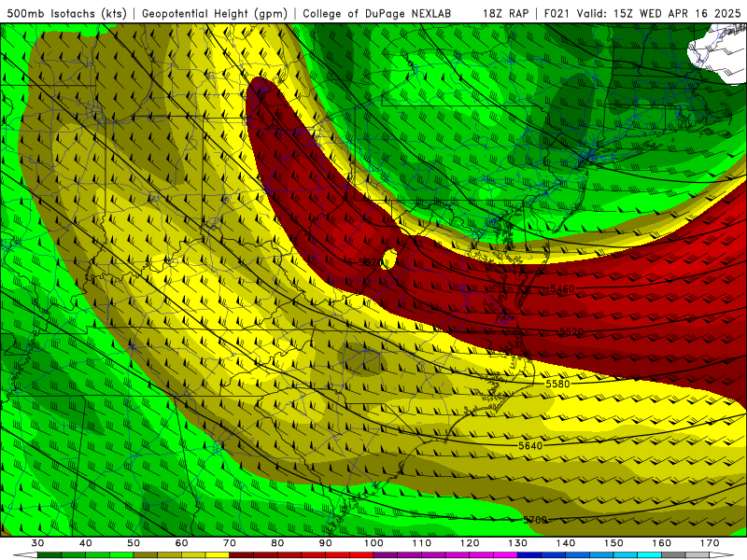This screenshot has height=560, width=747.
Task: Click the '80' value on the color scale
Action: (277, 543)
